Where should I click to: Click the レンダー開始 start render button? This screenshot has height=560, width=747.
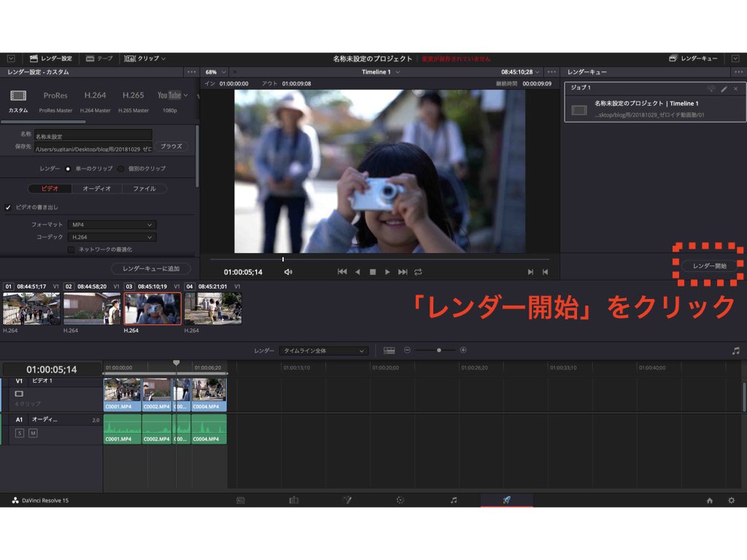709,265
